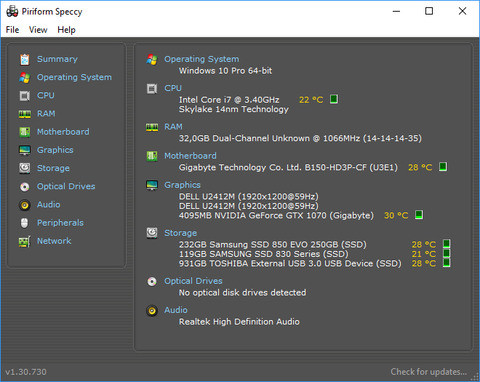Click the 232GB Samsung SSD 850 EVO line
Image resolution: width=480 pixels, height=382 pixels.
(x=273, y=245)
